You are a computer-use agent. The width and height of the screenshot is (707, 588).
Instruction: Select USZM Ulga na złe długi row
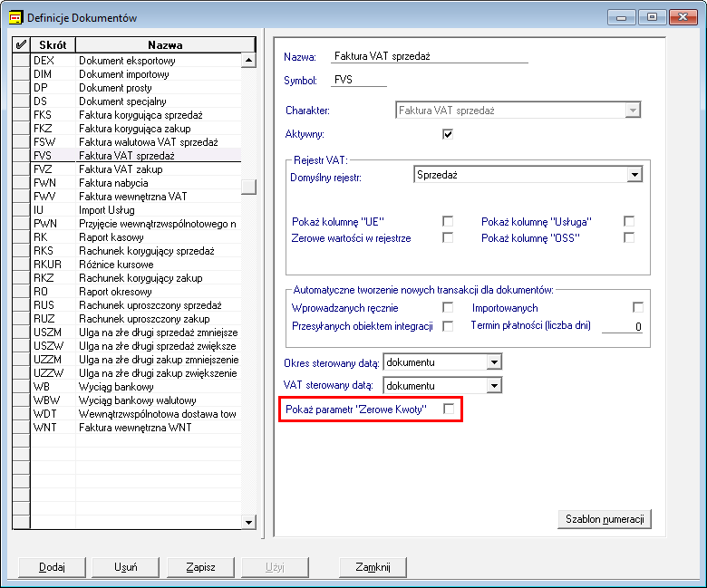(x=136, y=333)
